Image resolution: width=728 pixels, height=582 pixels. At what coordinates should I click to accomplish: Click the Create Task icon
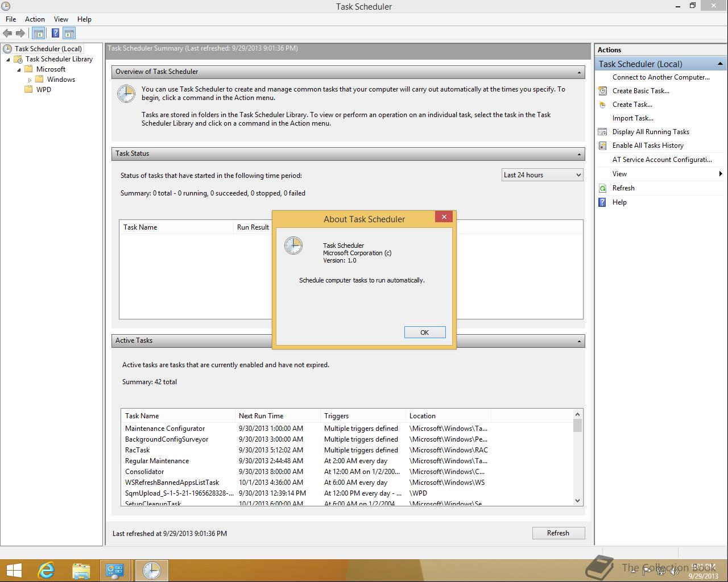[602, 105]
